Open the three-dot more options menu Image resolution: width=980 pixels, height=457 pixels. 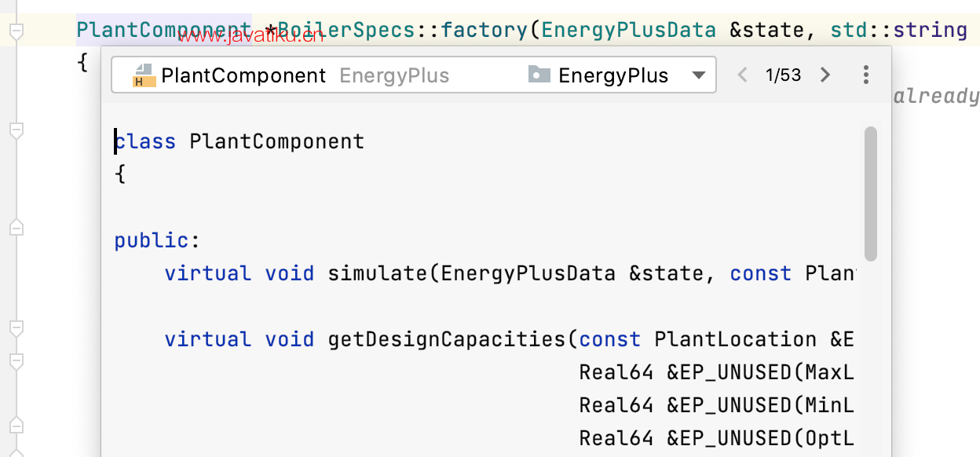(866, 75)
